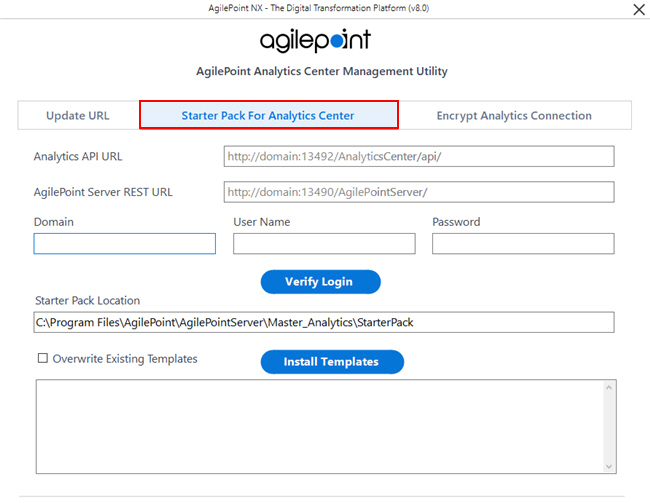Click the Starter Pack Location label
The image size is (650, 503).
pyautogui.click(x=87, y=300)
